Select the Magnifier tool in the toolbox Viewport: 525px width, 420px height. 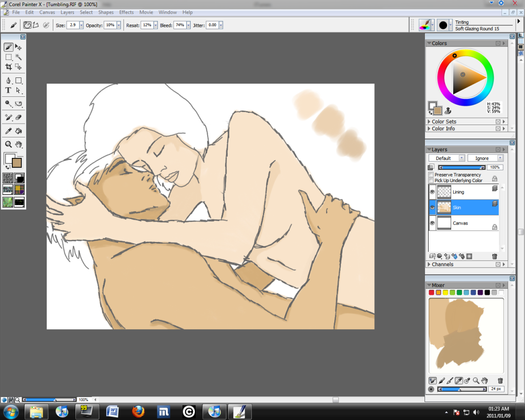[9, 145]
